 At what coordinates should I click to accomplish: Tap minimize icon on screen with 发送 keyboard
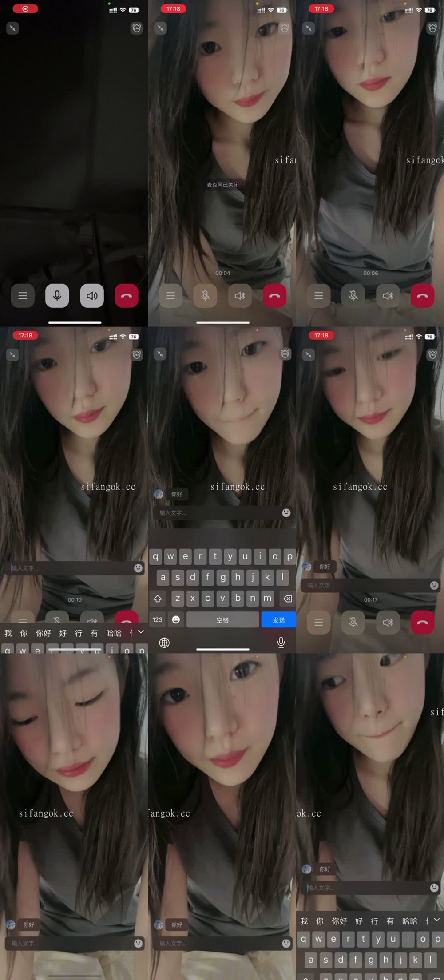pyautogui.click(x=160, y=354)
